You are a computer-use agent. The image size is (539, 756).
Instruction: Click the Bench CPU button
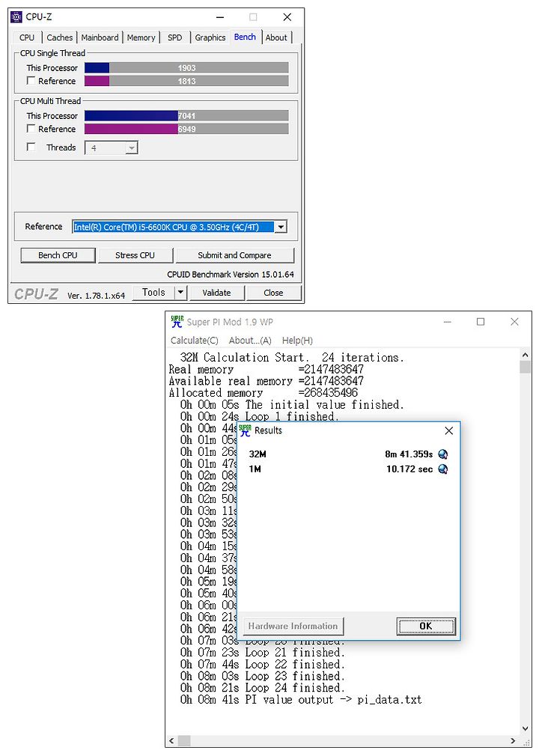click(58, 255)
